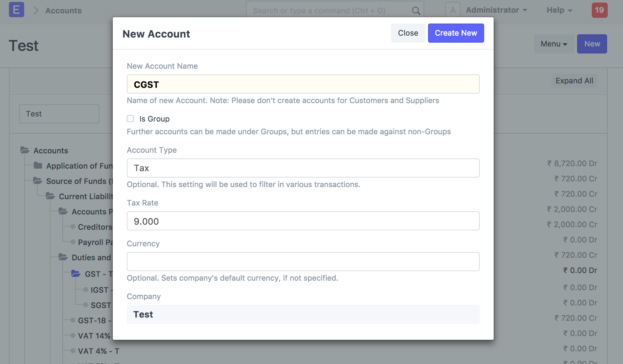Open the Administrator user dropdown
This screenshot has width=623, height=364.
496,10
